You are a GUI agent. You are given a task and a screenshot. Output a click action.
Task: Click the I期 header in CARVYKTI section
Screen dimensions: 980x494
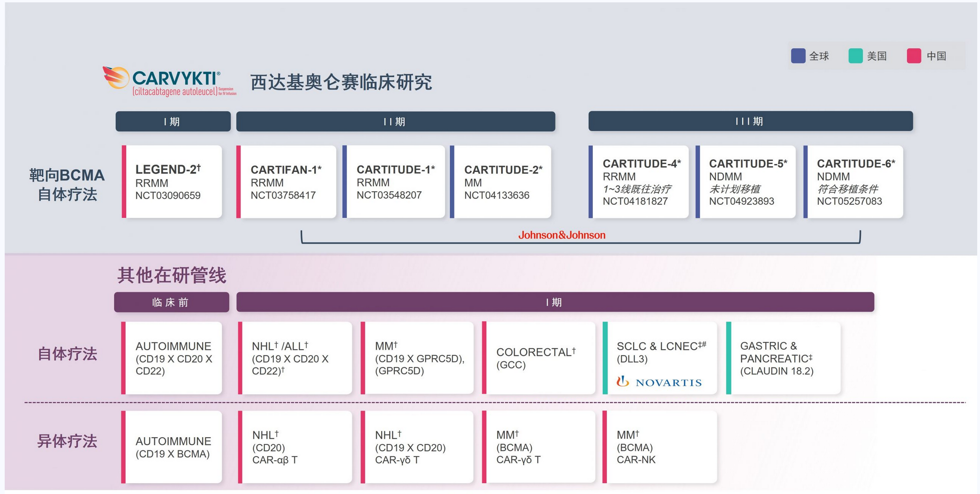pos(173,121)
